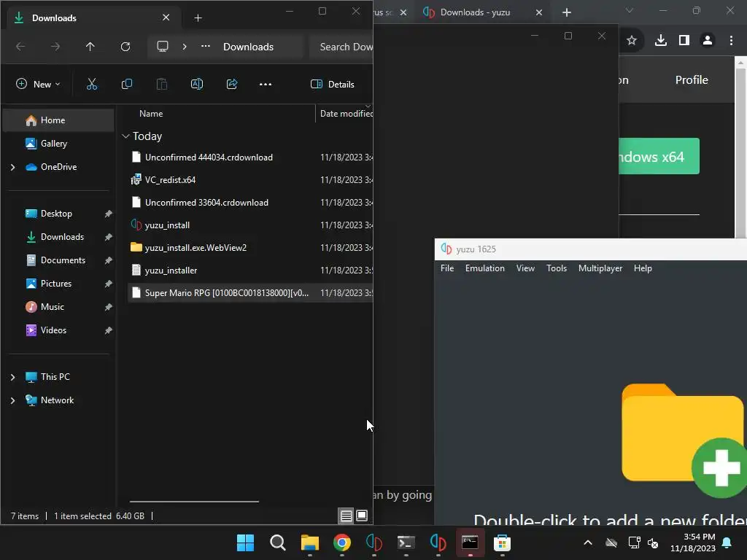The image size is (747, 560).
Task: Open the notification bell in taskbar
Action: pyautogui.click(x=727, y=542)
